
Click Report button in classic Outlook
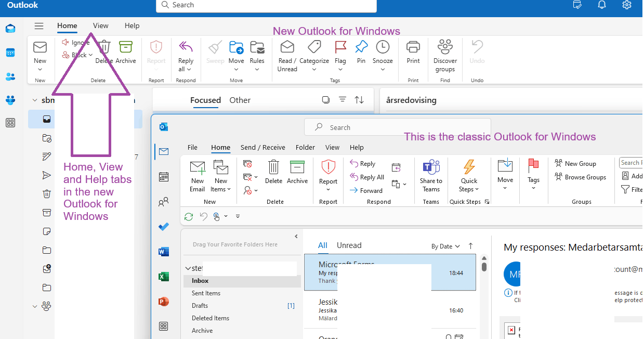coord(328,175)
